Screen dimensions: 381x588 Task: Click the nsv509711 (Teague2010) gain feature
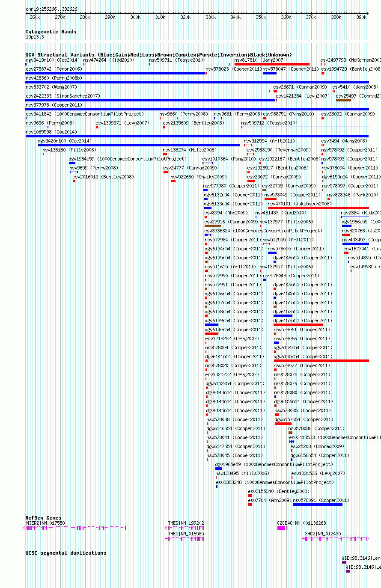(x=190, y=64)
